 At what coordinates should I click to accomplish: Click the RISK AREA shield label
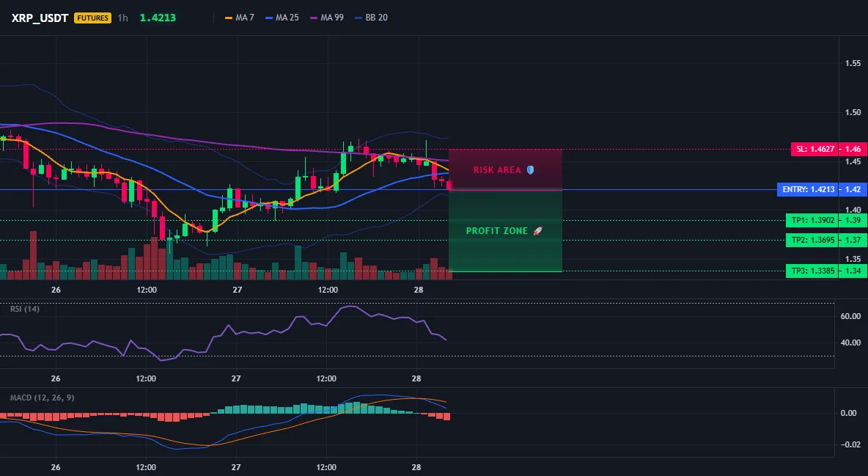click(504, 170)
